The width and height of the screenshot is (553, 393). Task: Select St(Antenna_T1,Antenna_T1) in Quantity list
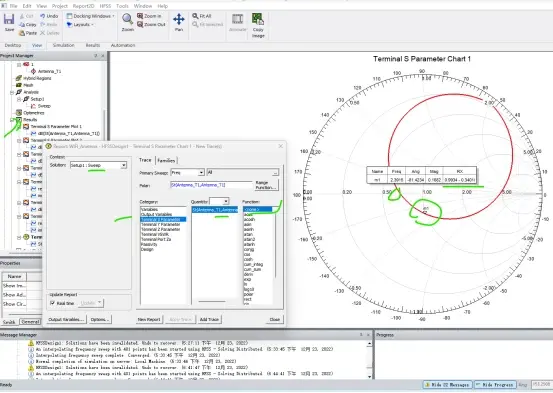[x=215, y=210]
